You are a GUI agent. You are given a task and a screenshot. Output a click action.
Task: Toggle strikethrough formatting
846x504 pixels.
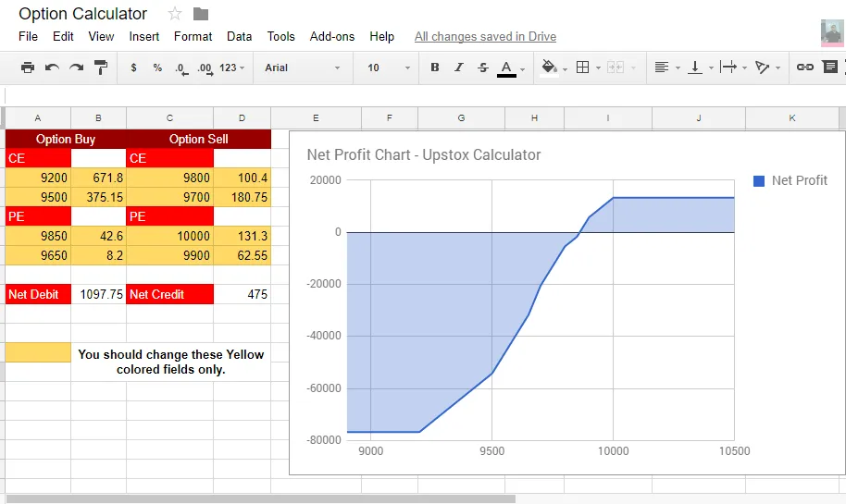pos(482,68)
